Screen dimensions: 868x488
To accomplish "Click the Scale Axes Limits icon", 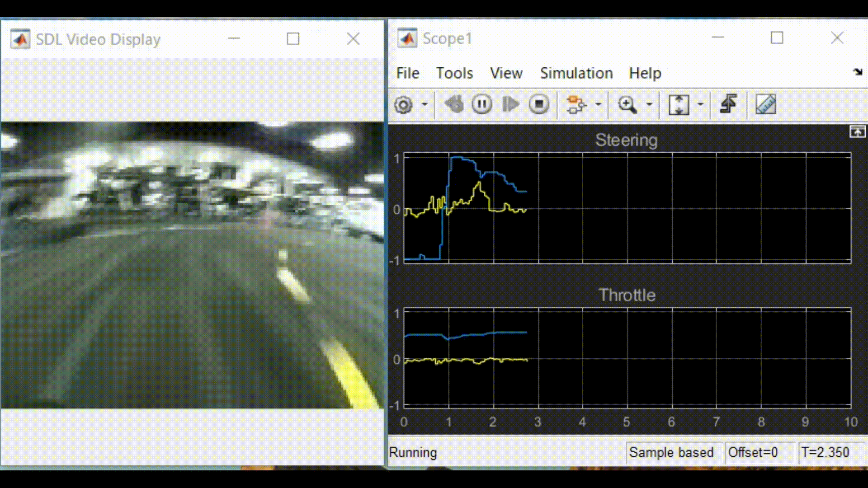I will tap(679, 105).
